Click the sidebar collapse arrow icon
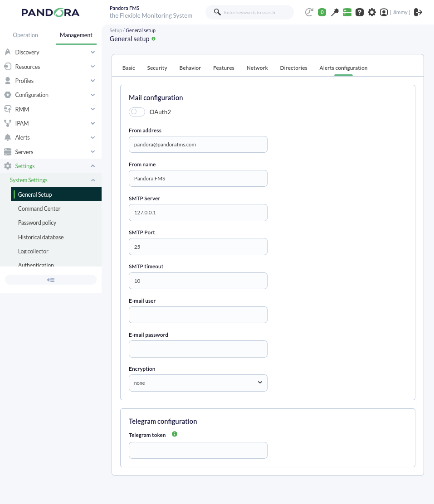 click(51, 280)
